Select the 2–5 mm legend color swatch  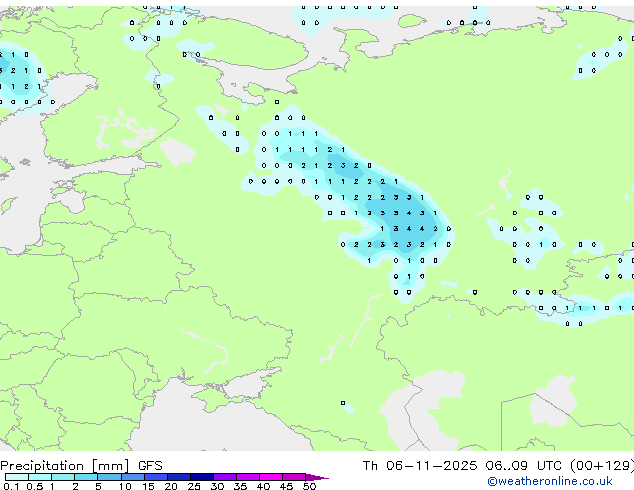[86, 477]
